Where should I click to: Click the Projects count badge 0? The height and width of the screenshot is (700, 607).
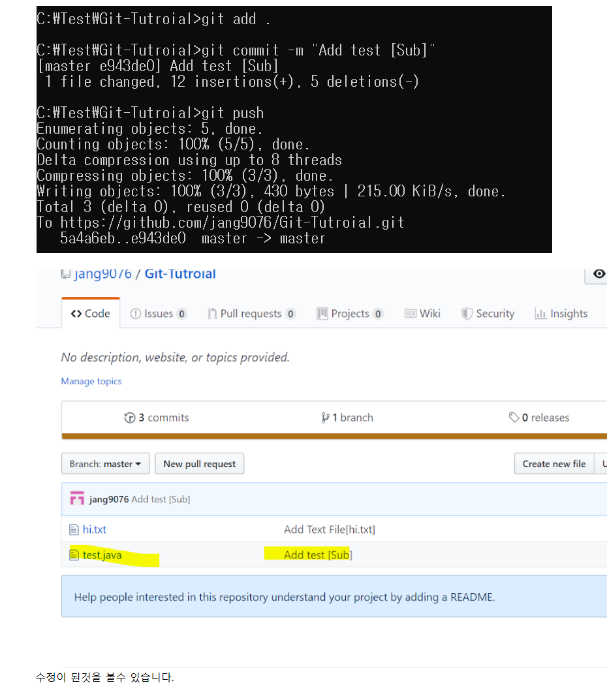[x=378, y=314]
